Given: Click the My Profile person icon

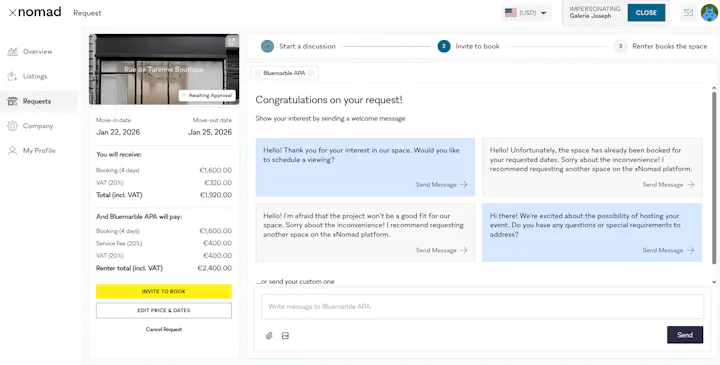Looking at the screenshot, I should pos(12,151).
